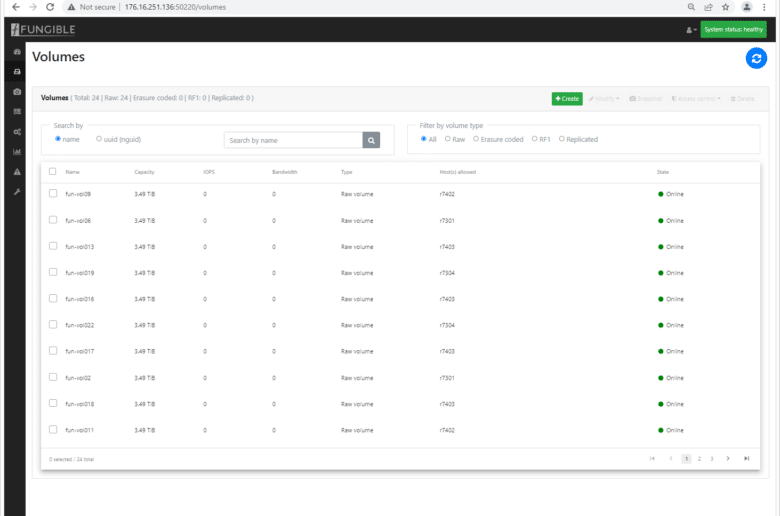This screenshot has width=780, height=516.
Task: Click the green Create button
Action: click(567, 99)
